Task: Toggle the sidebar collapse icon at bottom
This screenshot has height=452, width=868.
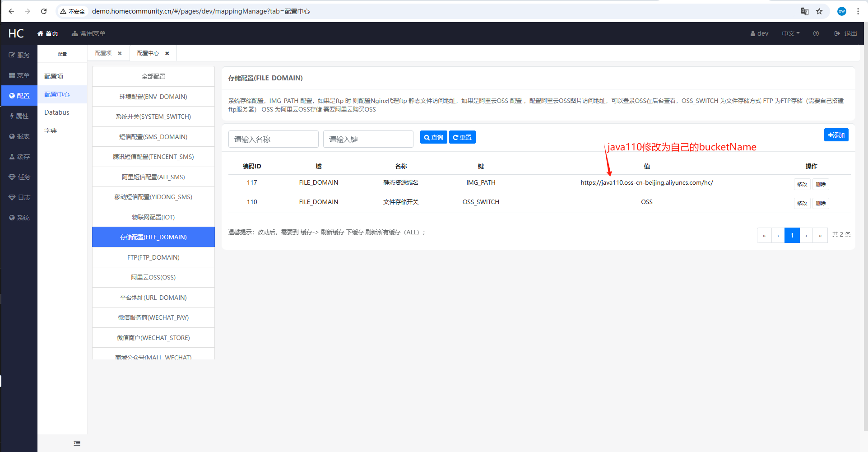Action: click(77, 443)
